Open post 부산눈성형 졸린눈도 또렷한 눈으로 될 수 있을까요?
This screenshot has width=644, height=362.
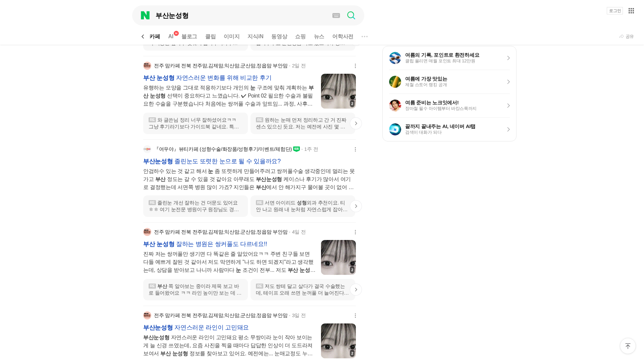[x=212, y=161]
